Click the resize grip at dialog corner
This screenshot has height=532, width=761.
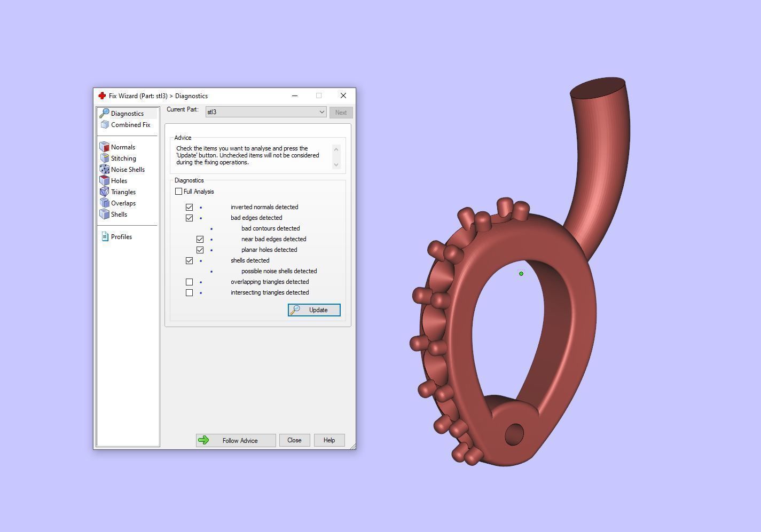pyautogui.click(x=352, y=446)
